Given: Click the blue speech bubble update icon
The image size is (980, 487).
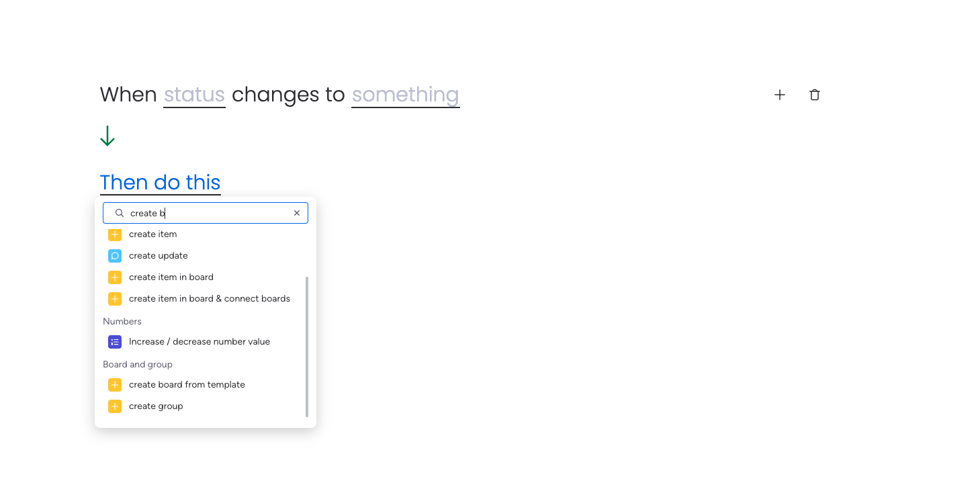Looking at the screenshot, I should point(115,256).
